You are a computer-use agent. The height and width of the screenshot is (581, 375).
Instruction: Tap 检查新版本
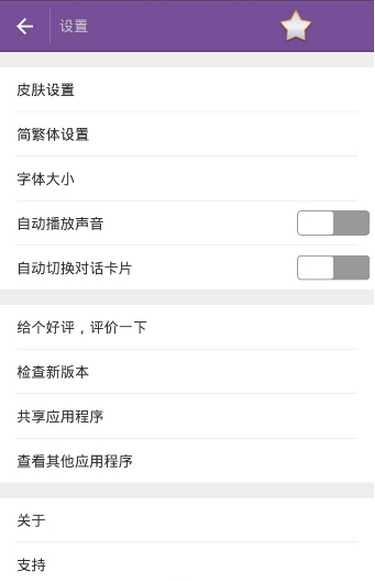click(x=187, y=372)
